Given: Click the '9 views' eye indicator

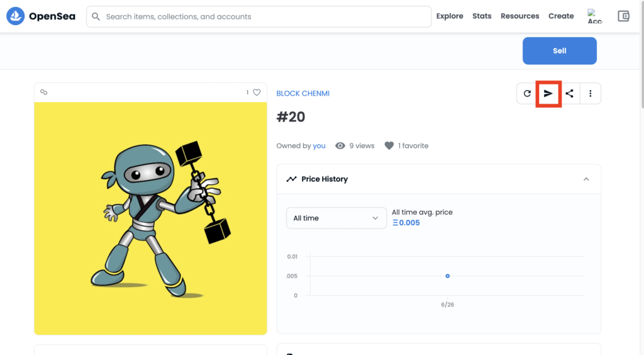Looking at the screenshot, I should (x=355, y=146).
